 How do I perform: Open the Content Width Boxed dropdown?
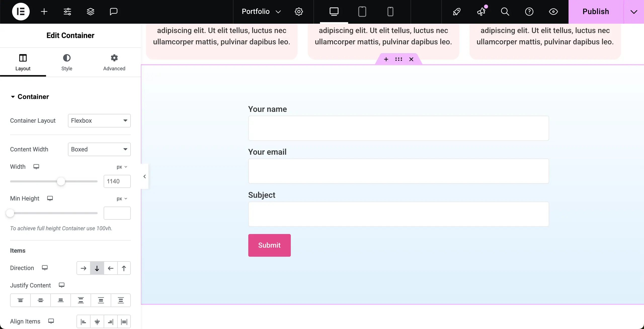(x=99, y=149)
